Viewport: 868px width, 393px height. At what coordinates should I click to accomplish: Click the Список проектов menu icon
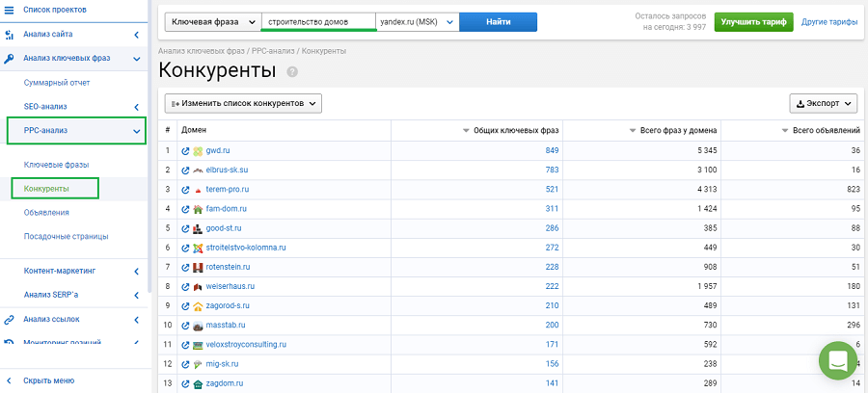[x=9, y=10]
